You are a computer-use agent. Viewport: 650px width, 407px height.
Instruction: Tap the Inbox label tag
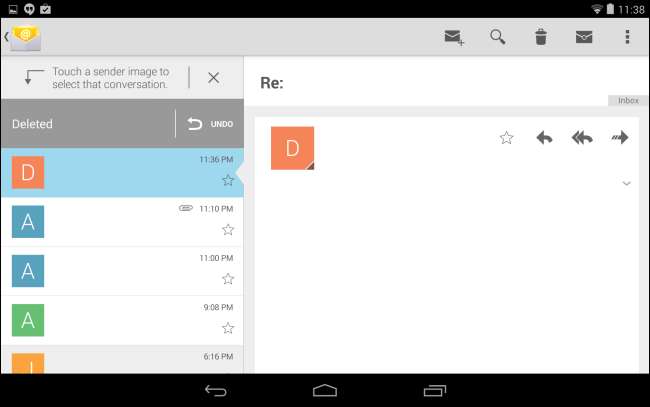tap(628, 100)
